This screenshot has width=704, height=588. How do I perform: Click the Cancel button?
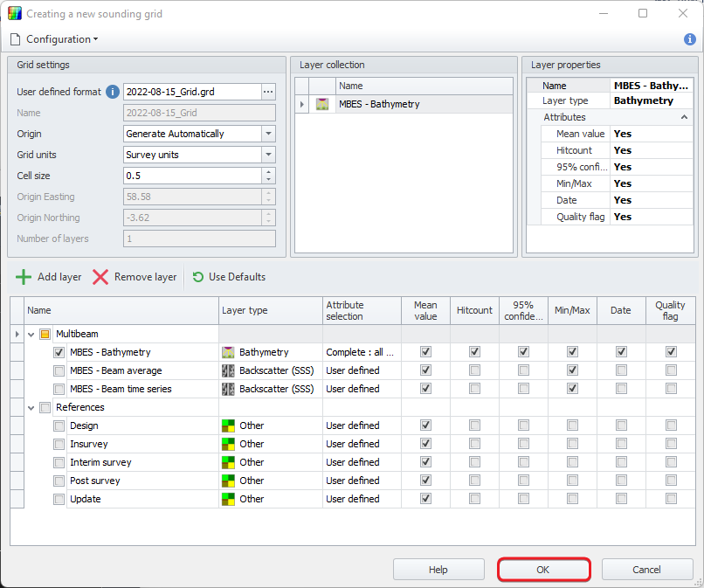pos(646,570)
